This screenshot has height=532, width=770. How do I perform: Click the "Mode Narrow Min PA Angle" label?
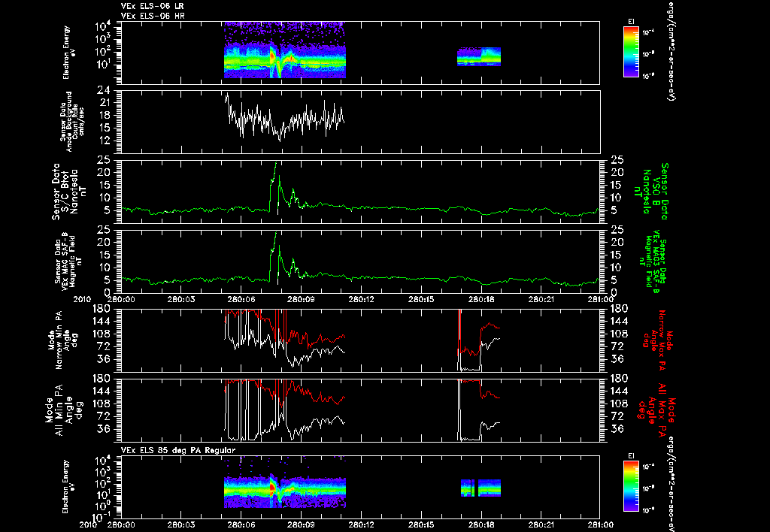(x=63, y=339)
